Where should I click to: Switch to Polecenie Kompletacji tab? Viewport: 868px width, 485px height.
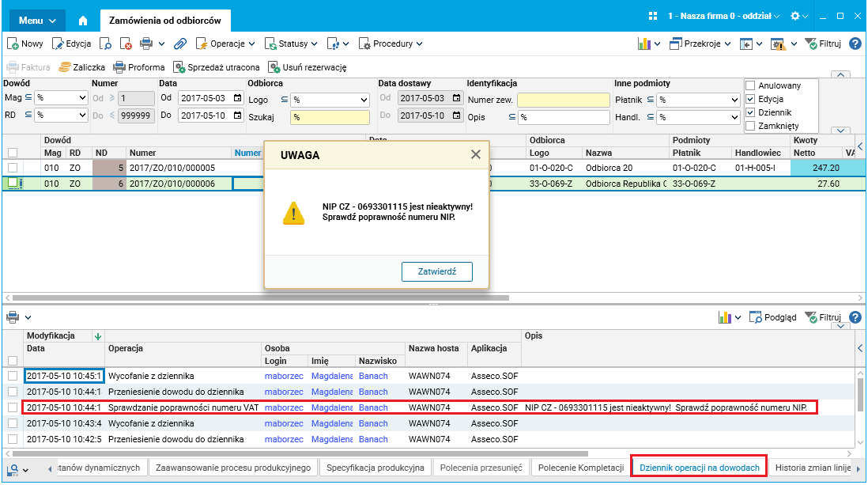tap(581, 468)
